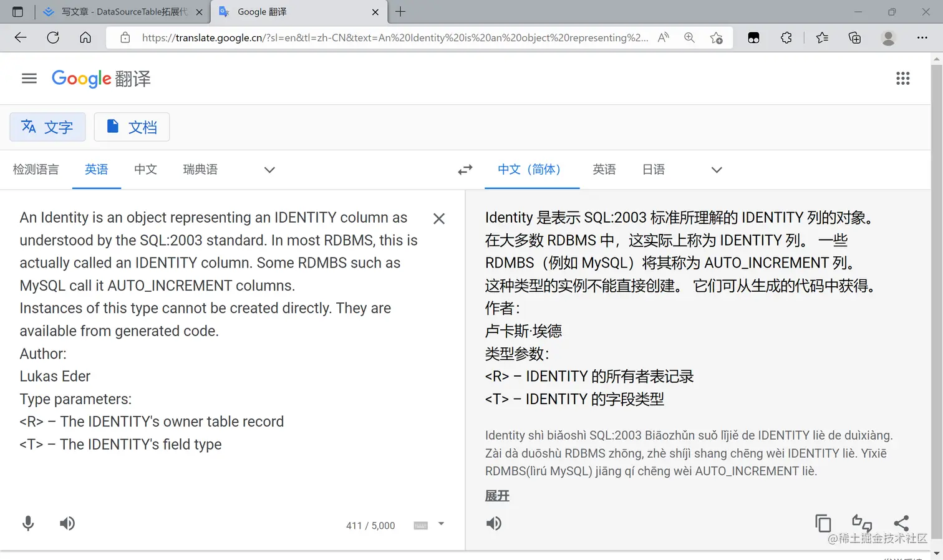Refresh the current page
943x560 pixels.
pyautogui.click(x=53, y=37)
